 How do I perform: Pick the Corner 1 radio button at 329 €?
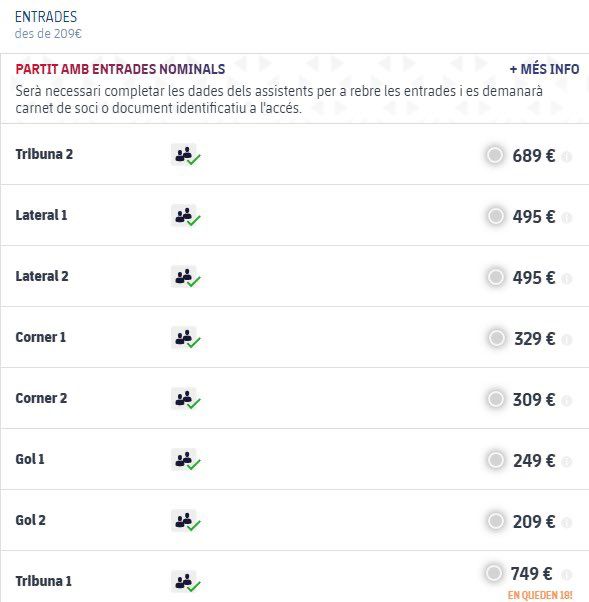tap(496, 338)
